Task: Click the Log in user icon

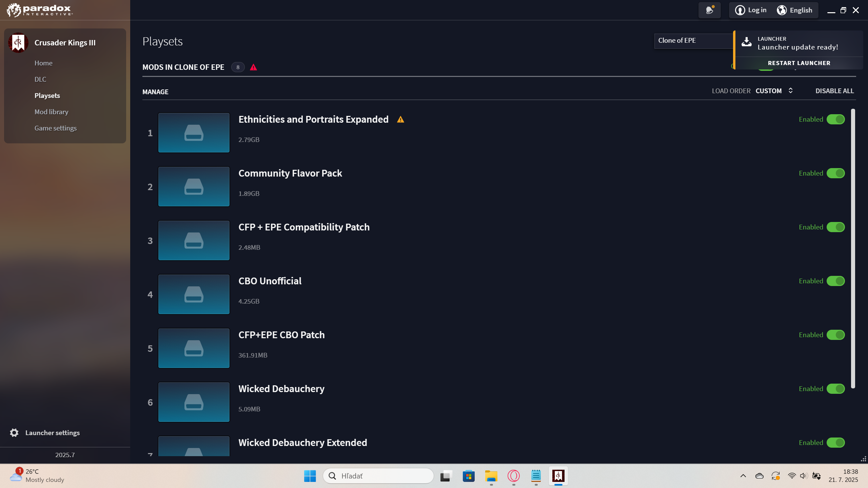Action: point(740,10)
